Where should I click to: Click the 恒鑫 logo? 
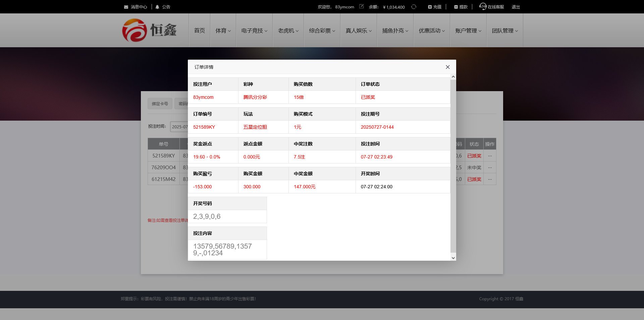pyautogui.click(x=150, y=30)
